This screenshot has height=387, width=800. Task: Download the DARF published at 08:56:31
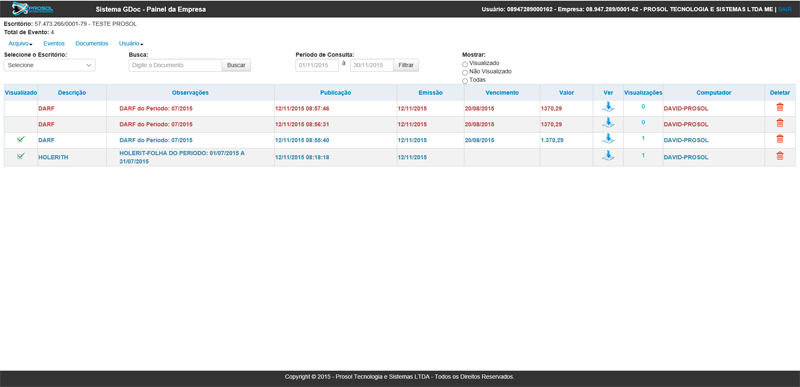tap(608, 123)
